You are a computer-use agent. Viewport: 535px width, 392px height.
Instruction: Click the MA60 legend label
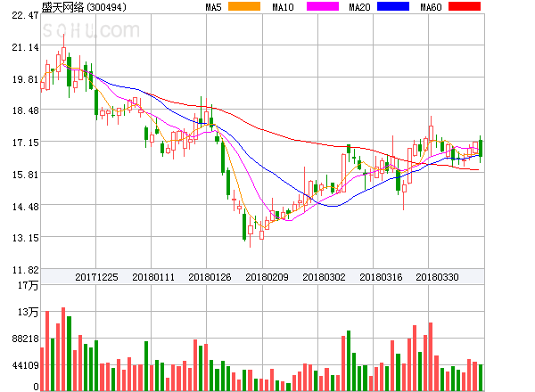click(x=431, y=7)
